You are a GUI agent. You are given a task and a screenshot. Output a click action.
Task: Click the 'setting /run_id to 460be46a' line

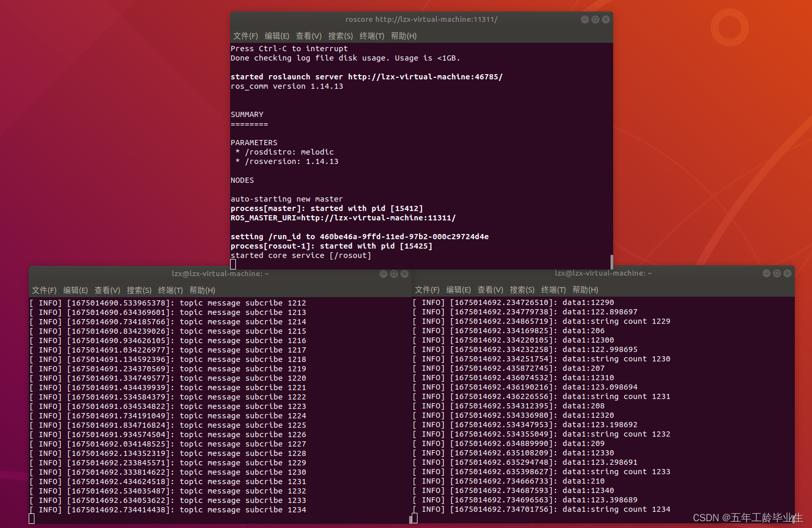[360, 237]
